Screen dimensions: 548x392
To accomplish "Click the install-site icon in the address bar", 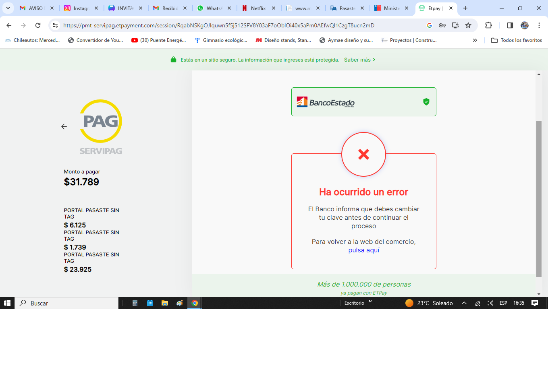I will point(455,25).
